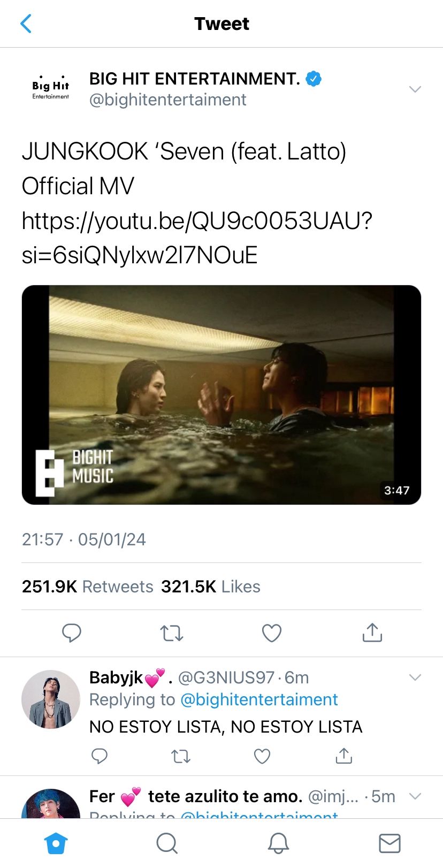Retweet Babyjk's reply

(x=181, y=756)
